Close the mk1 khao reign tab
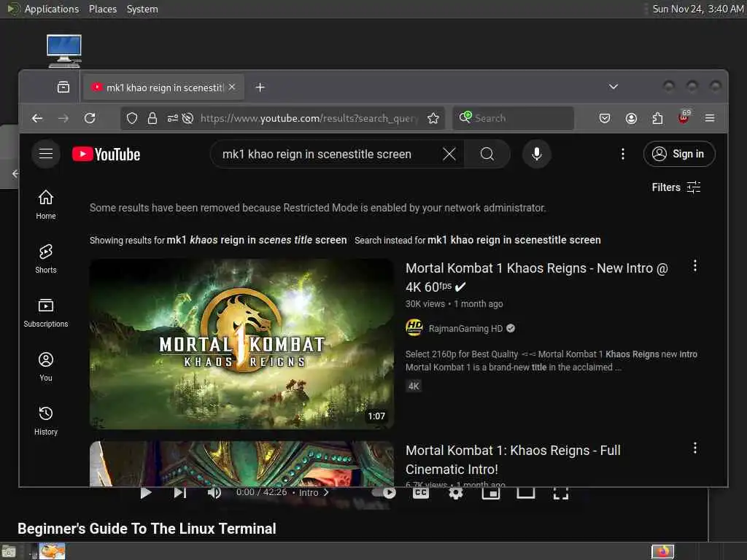 pos(231,87)
